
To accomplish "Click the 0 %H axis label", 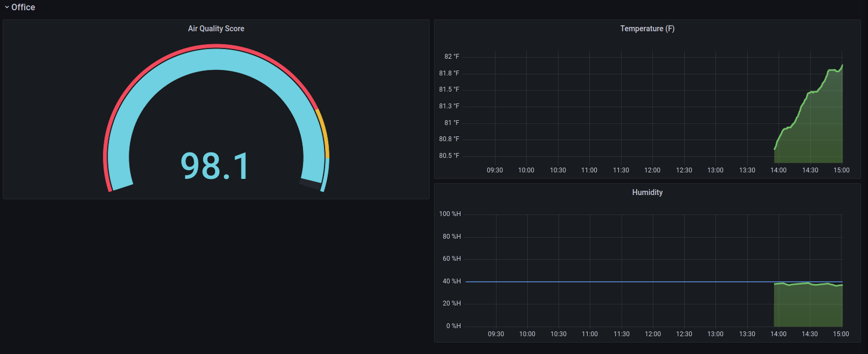I will tap(453, 326).
